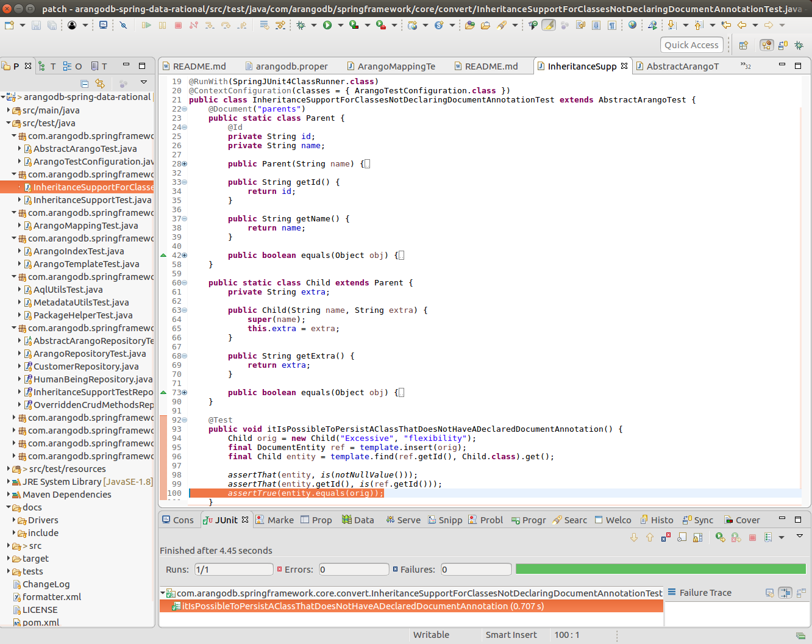Click the Coverage run icon
The image size is (812, 644).
pos(354,25)
